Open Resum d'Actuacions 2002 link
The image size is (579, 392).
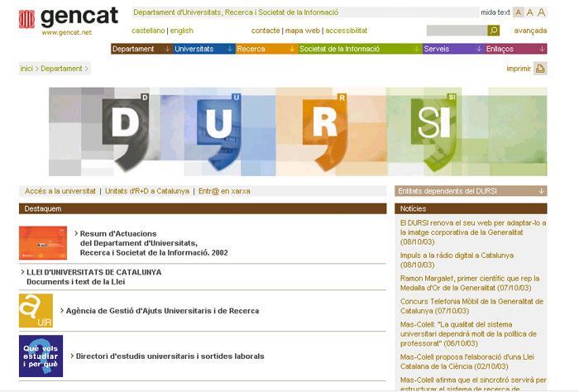(154, 243)
